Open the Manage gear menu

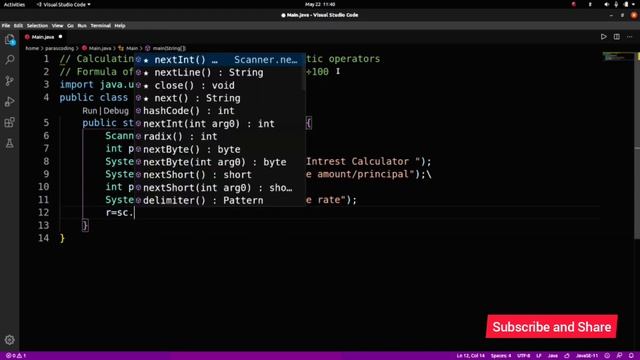point(10,340)
